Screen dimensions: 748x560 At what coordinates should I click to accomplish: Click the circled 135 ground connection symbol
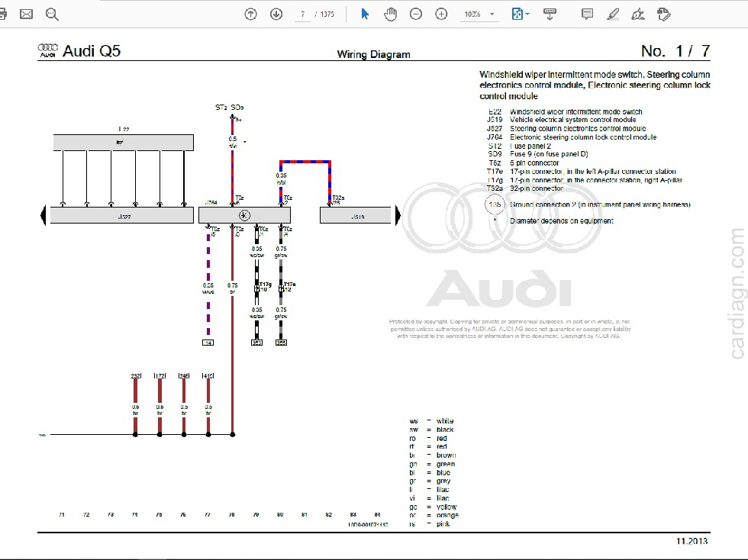tap(495, 204)
